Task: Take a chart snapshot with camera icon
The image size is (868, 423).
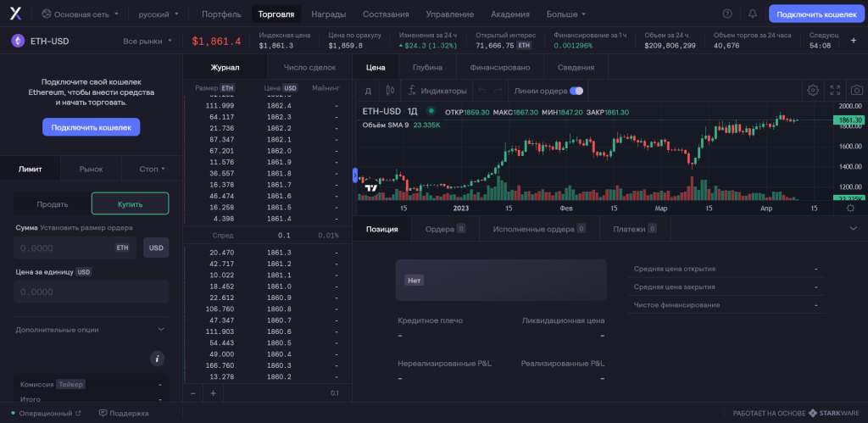Action: click(x=857, y=90)
